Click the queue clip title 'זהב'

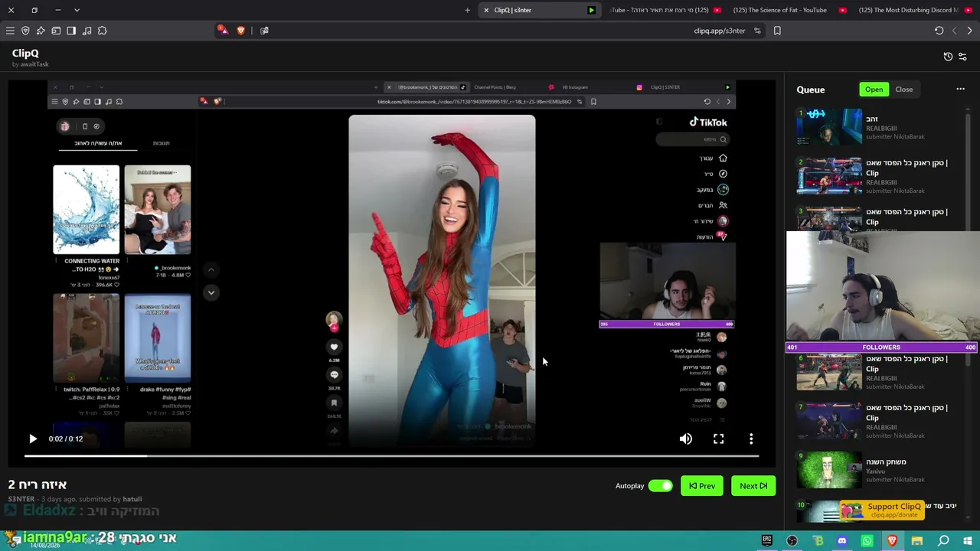click(872, 119)
